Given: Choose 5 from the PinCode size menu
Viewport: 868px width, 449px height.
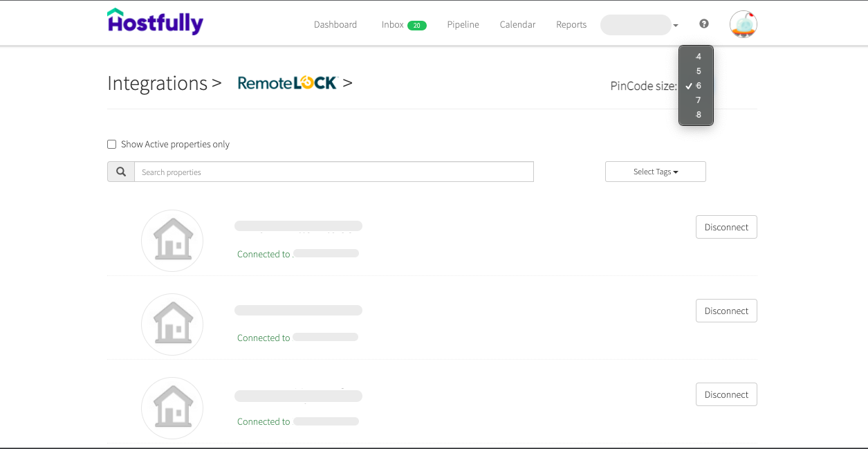Looking at the screenshot, I should tap(698, 71).
